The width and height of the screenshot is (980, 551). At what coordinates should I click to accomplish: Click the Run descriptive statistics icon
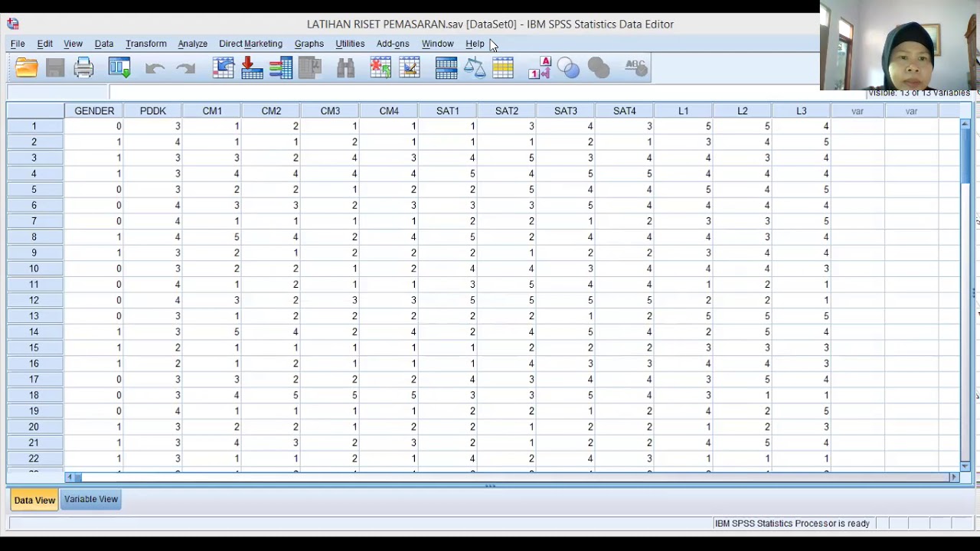point(310,68)
